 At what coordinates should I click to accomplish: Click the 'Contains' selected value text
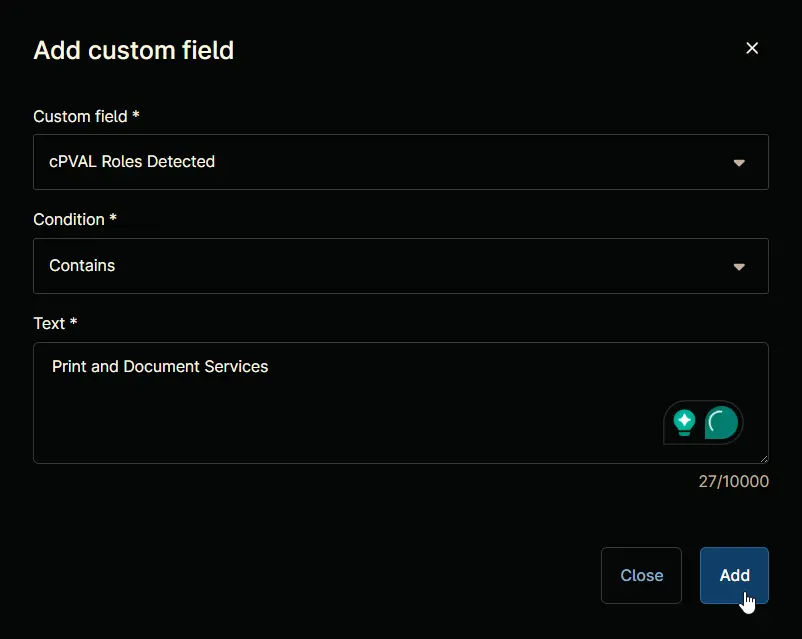[x=82, y=266]
